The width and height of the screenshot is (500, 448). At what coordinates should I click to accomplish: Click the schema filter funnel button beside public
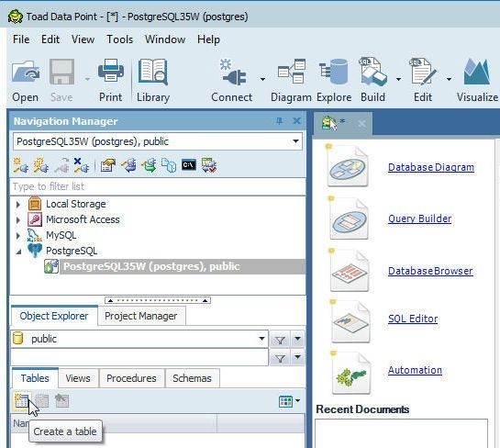pyautogui.click(x=280, y=341)
